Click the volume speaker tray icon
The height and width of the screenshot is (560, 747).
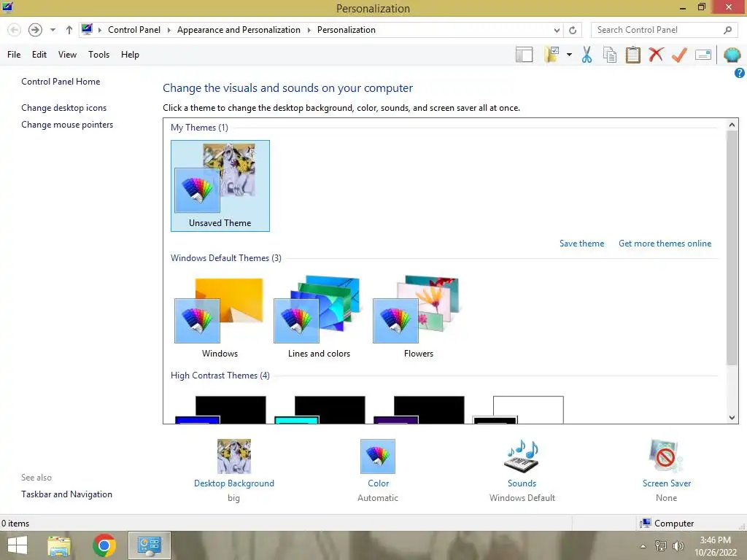click(x=678, y=545)
